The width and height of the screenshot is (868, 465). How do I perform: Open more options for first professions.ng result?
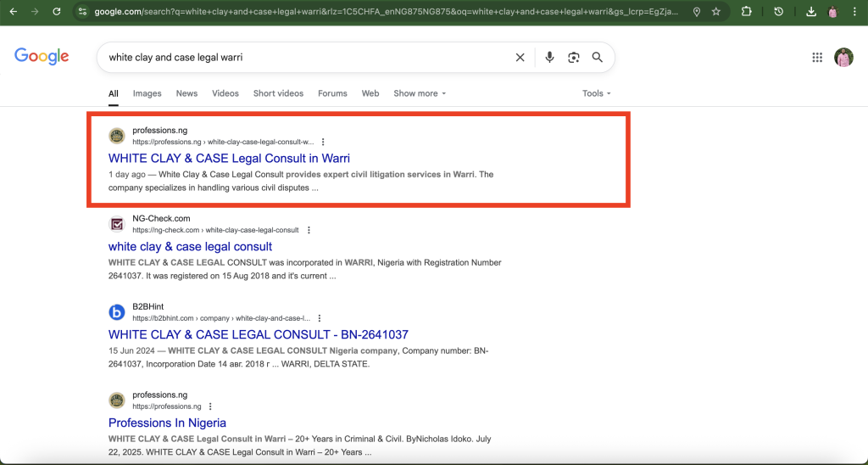pos(323,142)
